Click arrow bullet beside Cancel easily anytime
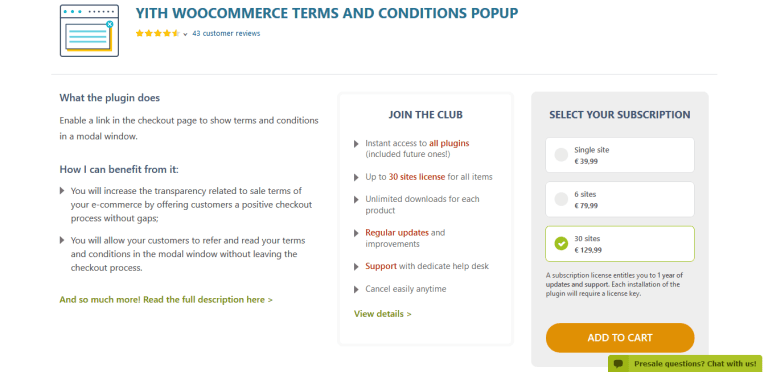 tap(356, 289)
